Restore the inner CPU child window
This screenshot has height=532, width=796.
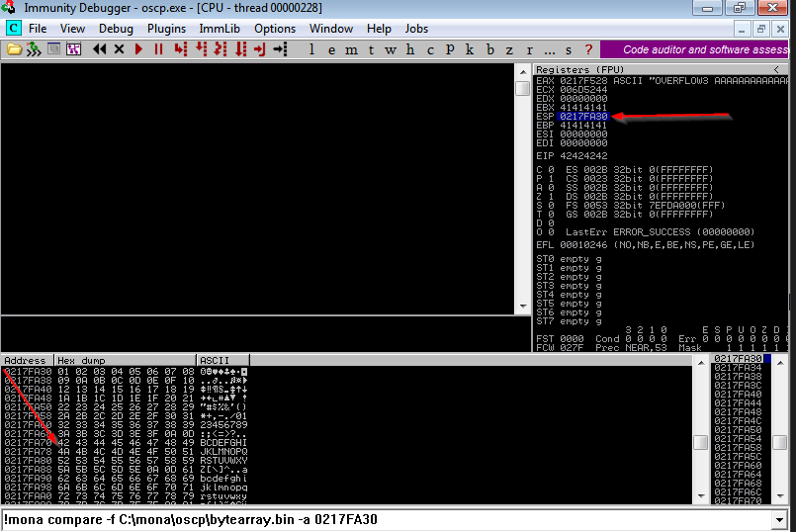click(x=760, y=29)
